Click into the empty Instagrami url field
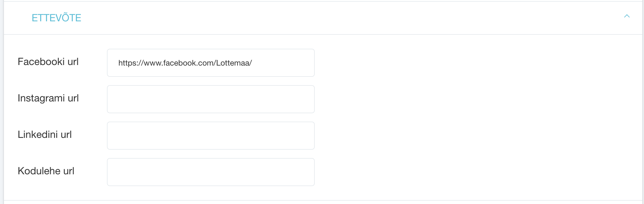644x204 pixels. point(211,99)
